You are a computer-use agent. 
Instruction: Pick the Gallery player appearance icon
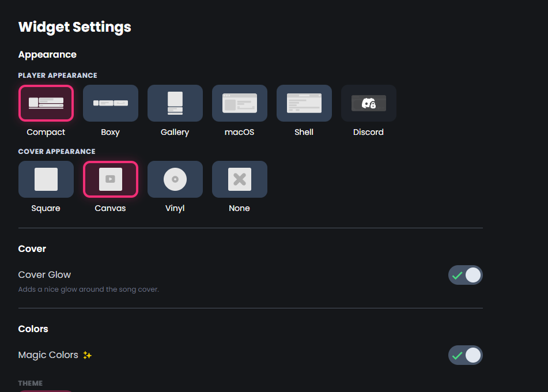[175, 103]
